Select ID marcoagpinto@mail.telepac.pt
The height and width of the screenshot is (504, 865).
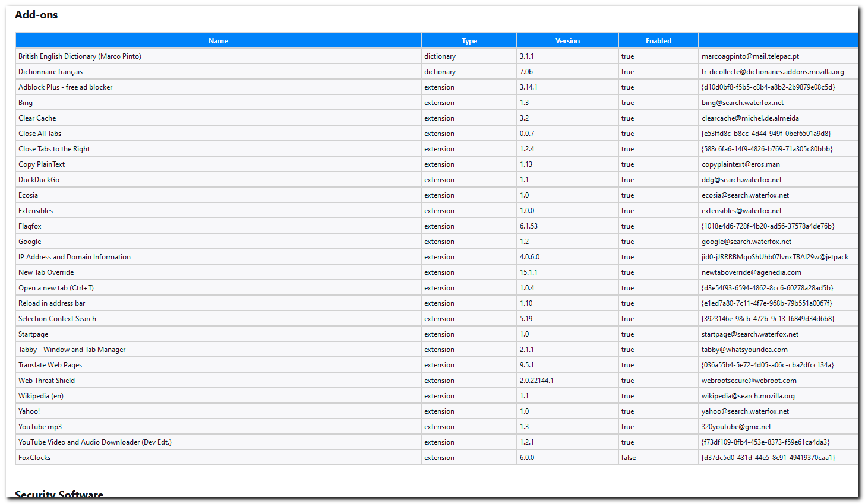click(x=750, y=56)
